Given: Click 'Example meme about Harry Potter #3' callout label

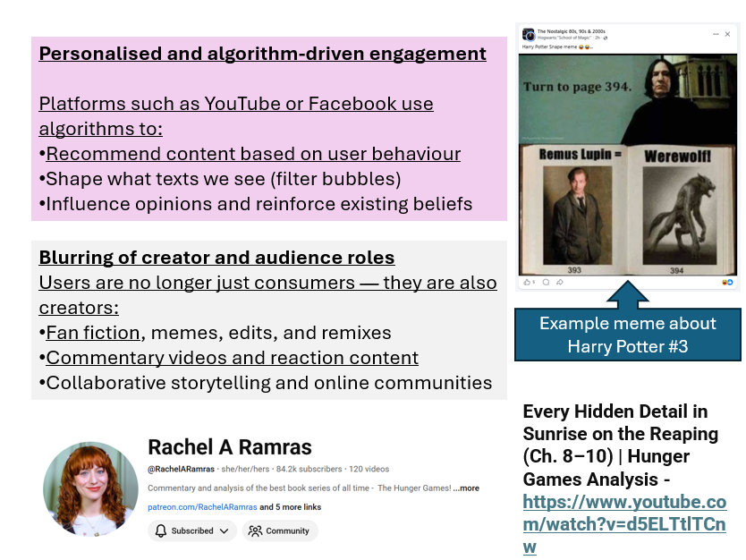Looking at the screenshot, I should 628,335.
